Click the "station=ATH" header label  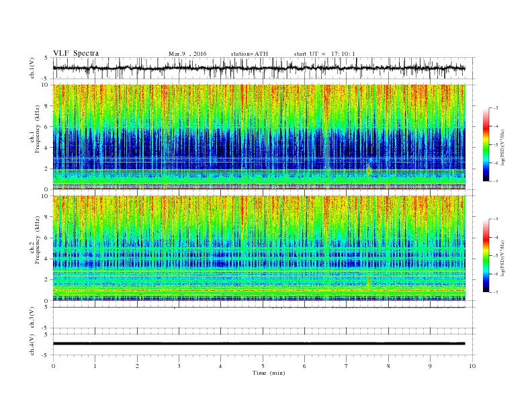click(249, 54)
